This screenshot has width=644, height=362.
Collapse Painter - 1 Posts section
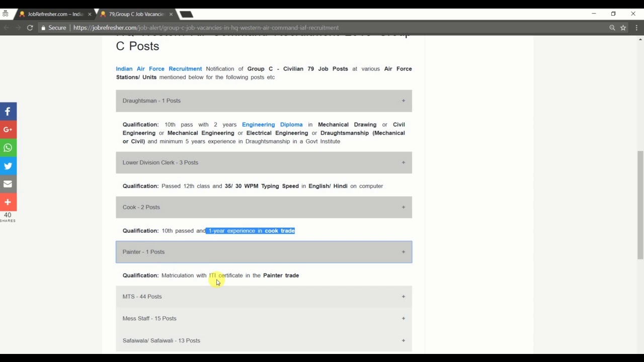coord(264,252)
